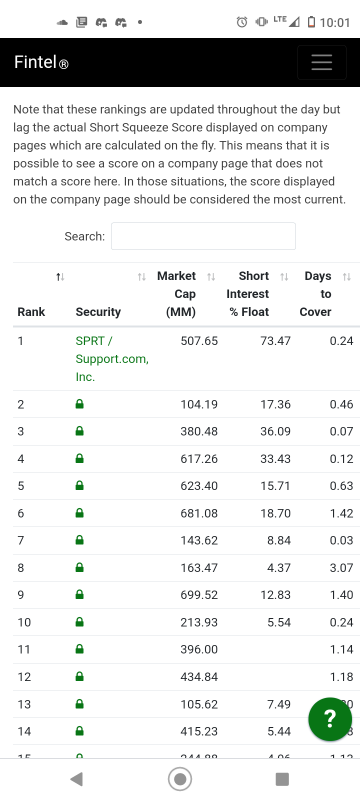The height and width of the screenshot is (800, 360).
Task: Select days to cover value 0.63
Action: (341, 486)
